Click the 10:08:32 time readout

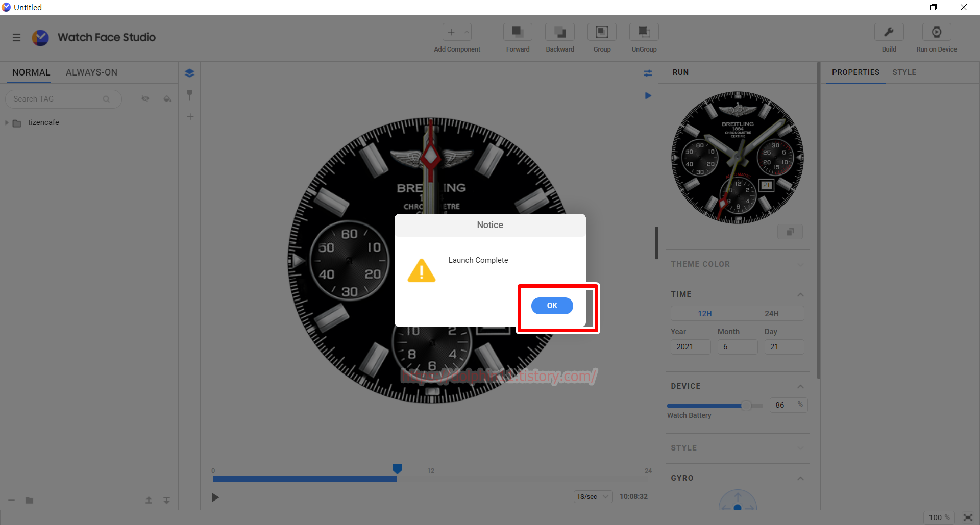click(x=633, y=497)
